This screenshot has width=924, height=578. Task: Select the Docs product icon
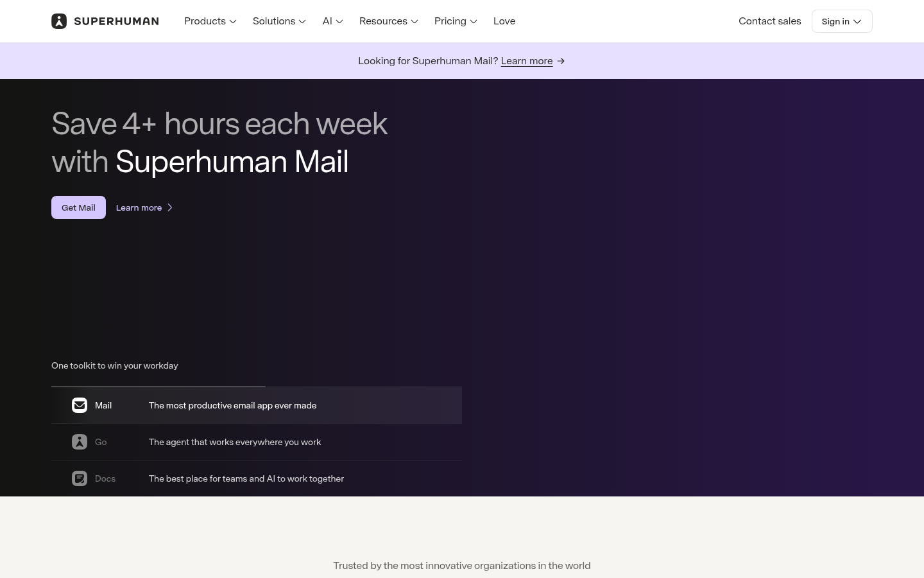coord(80,478)
